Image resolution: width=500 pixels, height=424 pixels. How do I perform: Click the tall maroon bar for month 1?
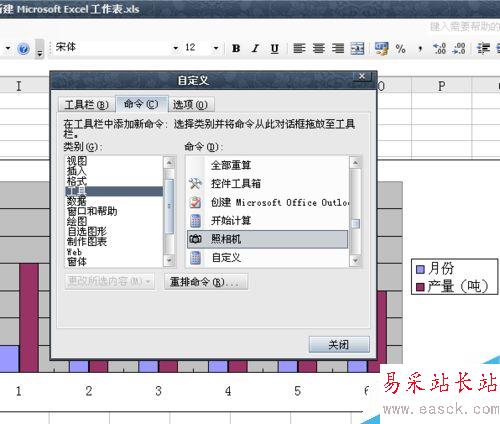[x=29, y=318]
